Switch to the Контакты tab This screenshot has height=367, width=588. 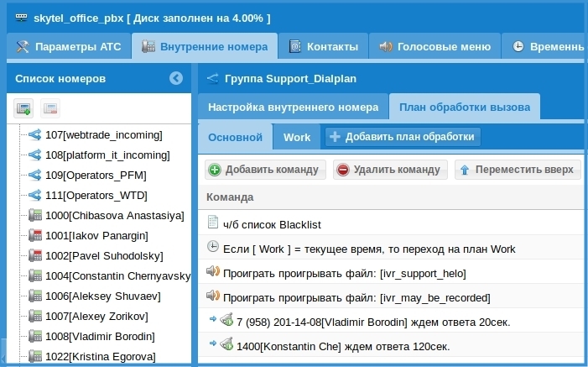click(323, 47)
